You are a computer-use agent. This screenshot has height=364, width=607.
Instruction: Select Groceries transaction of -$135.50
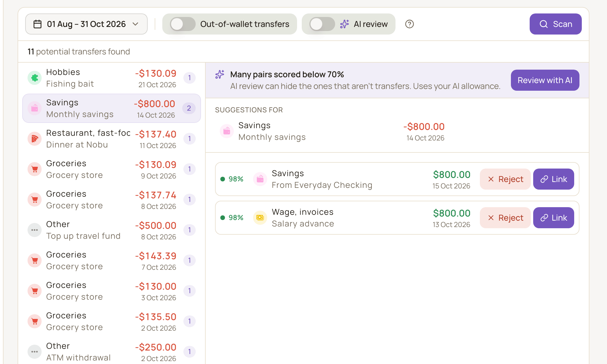click(112, 321)
